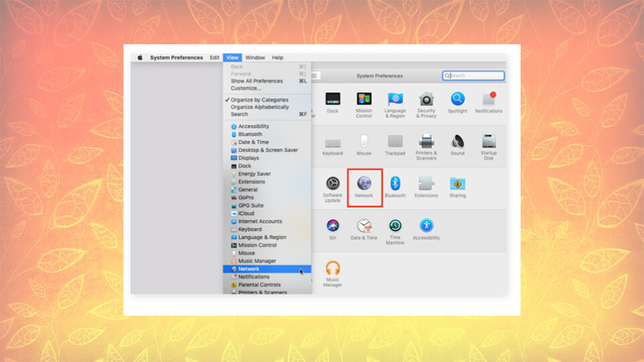644x362 pixels.
Task: Choose Keyboard in View menu list
Action: point(267,229)
